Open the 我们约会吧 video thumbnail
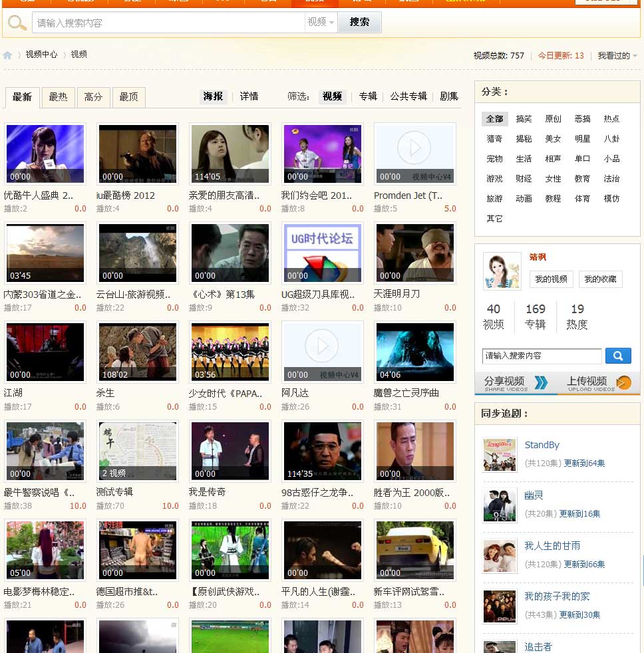 (x=323, y=154)
